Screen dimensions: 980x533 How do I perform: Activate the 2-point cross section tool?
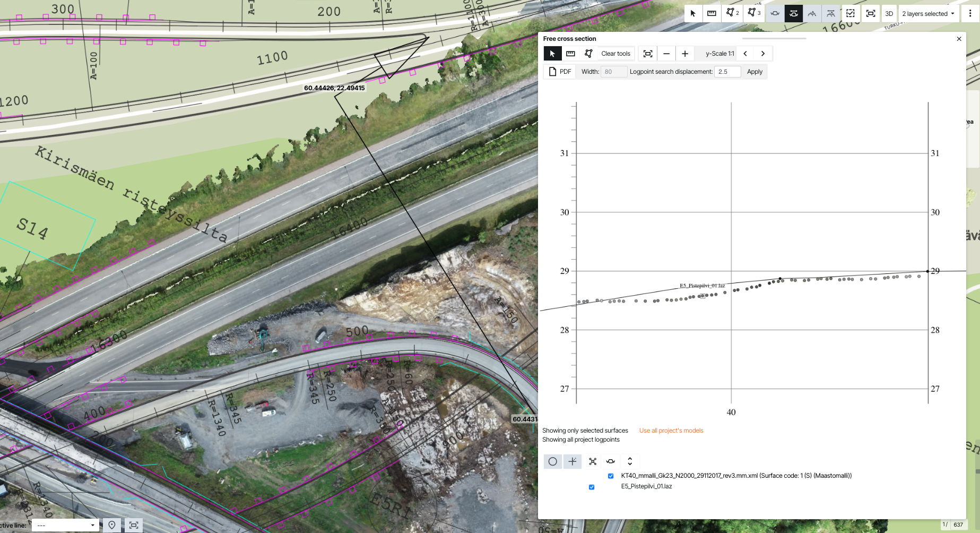tap(732, 13)
